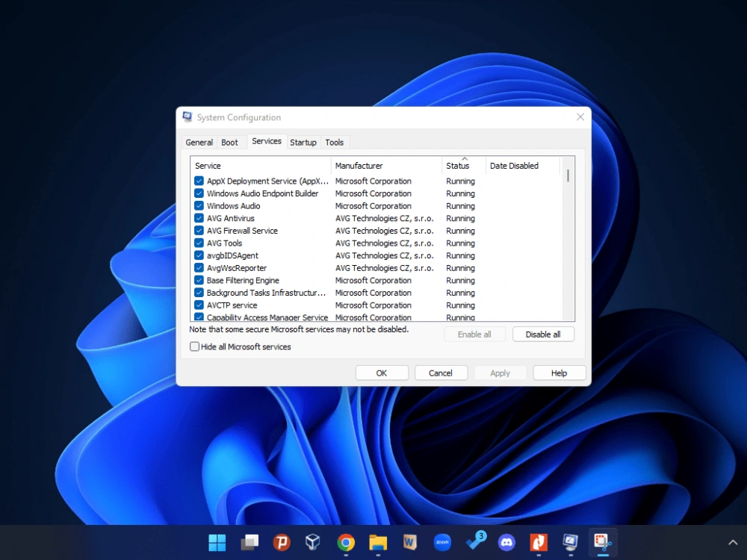Open the Snipping Tool taskbar icon
Screen dimensions: 747x560
603,542
